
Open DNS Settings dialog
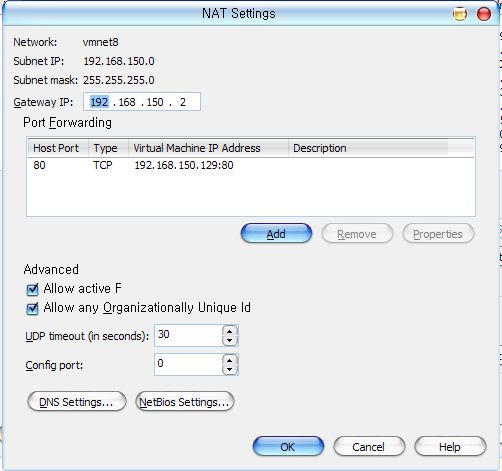click(77, 402)
